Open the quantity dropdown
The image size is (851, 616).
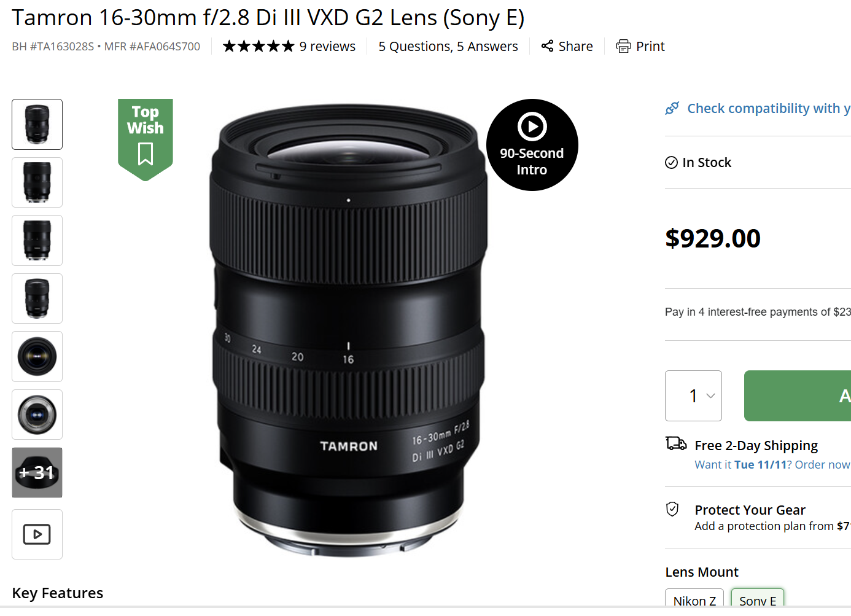693,396
